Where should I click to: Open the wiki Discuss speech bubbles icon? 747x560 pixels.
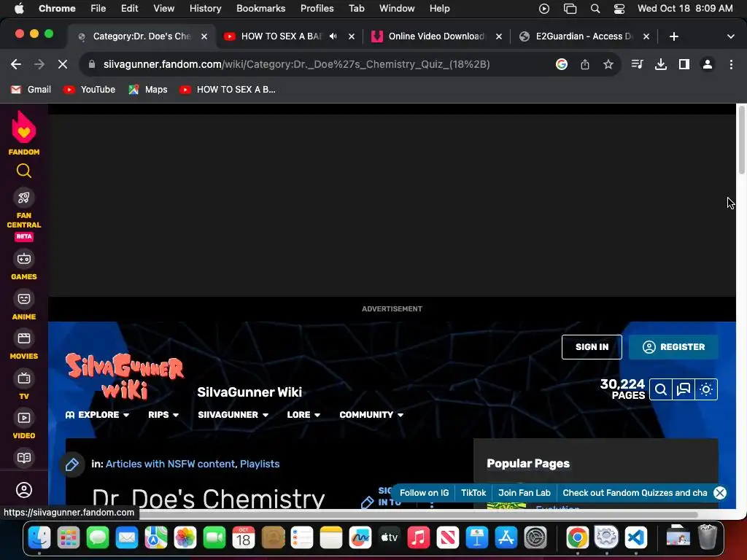683,389
